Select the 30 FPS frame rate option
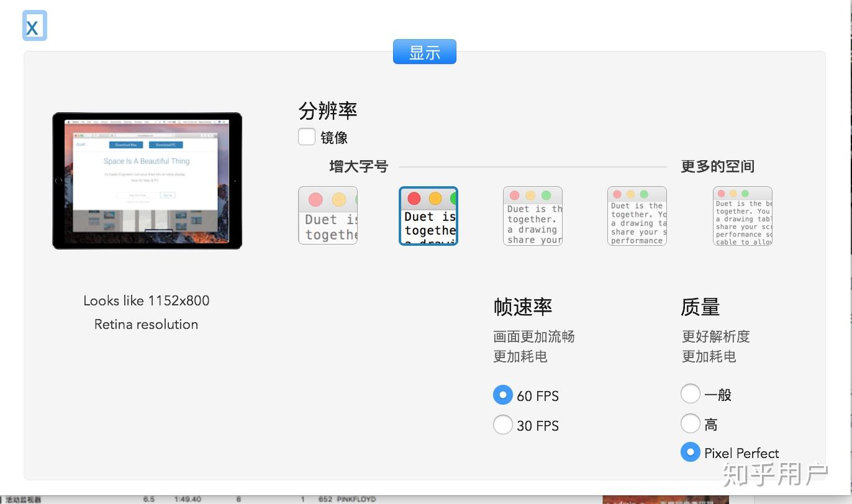This screenshot has width=852, height=504. coord(503,425)
